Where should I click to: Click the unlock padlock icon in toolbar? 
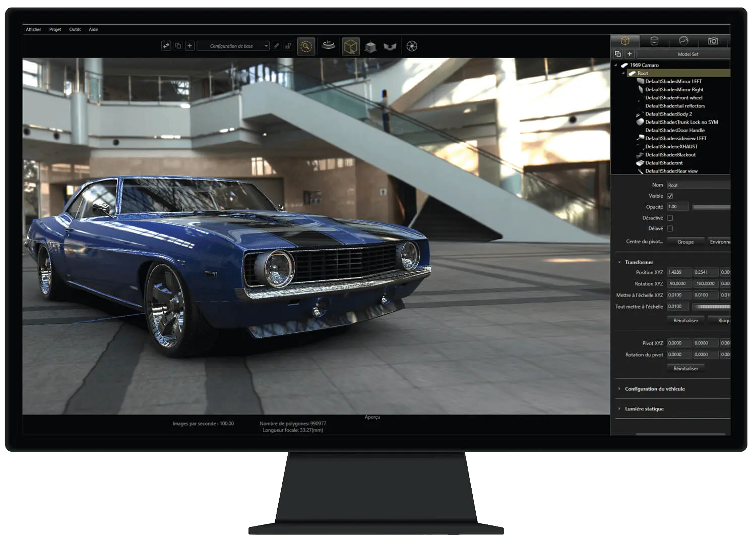288,46
